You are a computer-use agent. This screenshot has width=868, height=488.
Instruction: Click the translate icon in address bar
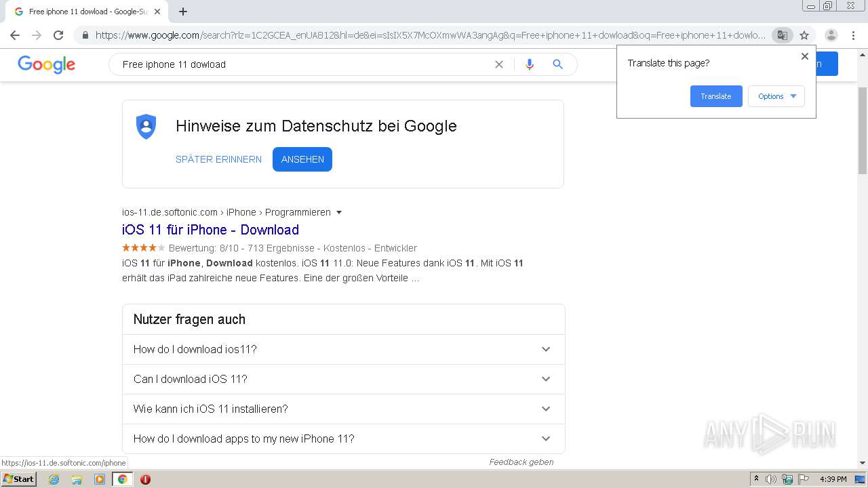click(782, 35)
